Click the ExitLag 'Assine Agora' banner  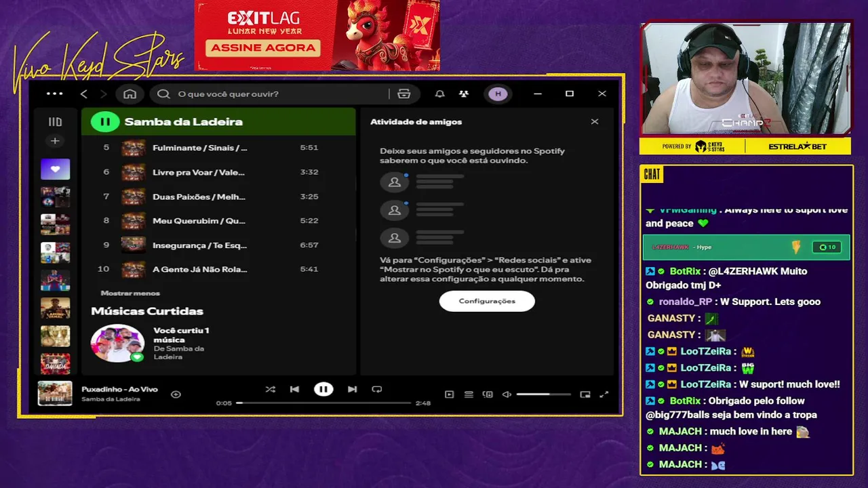coord(264,47)
